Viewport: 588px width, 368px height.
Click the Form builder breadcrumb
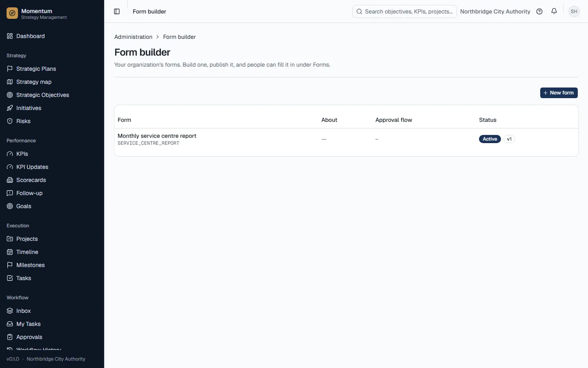pyautogui.click(x=179, y=37)
